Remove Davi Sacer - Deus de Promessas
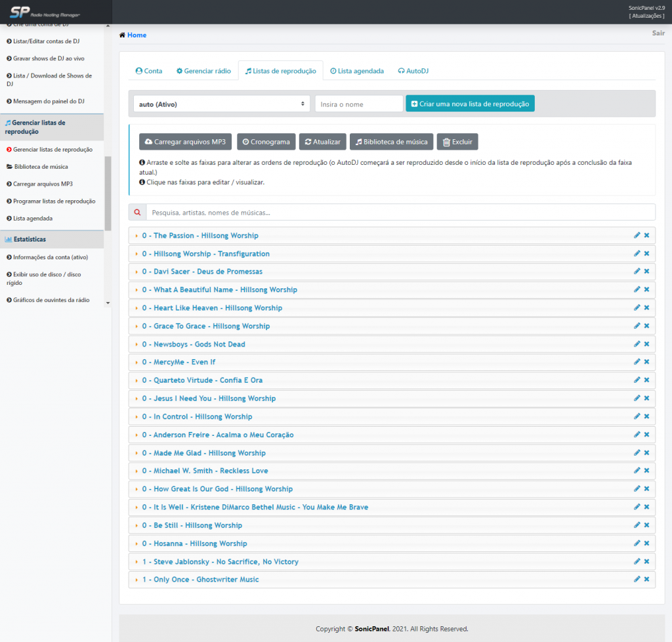This screenshot has height=642, width=672. tap(646, 271)
